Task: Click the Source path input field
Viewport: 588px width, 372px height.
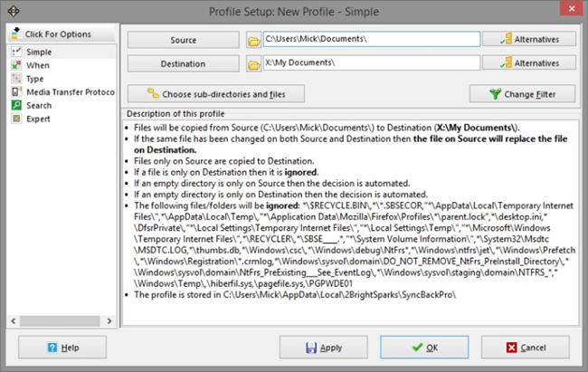Action: pos(371,39)
